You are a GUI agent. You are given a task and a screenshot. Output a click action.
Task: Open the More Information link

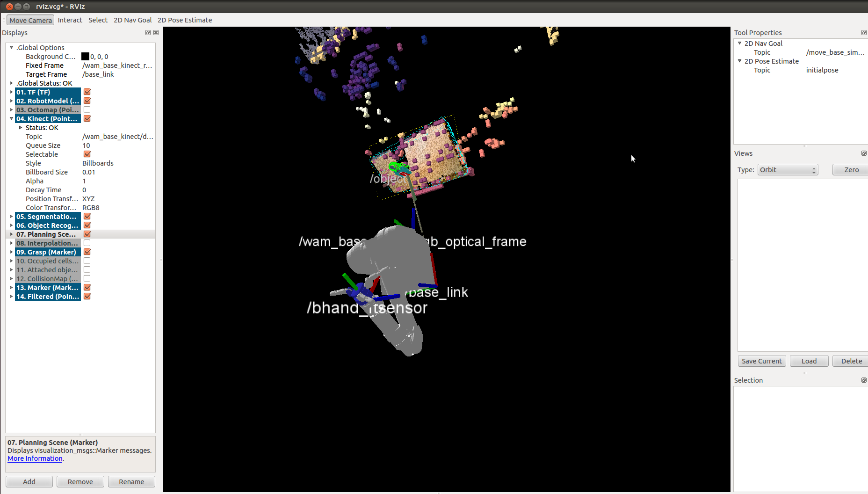click(x=35, y=459)
